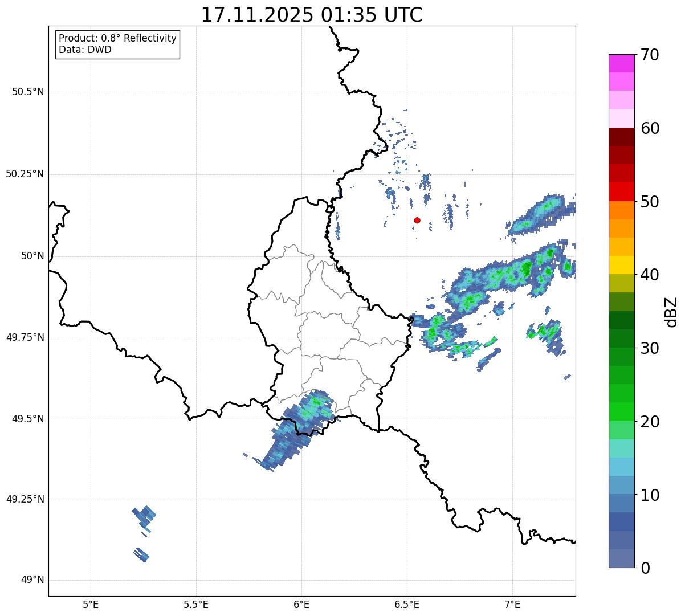Click the '49°N' latitude label
The image size is (685, 616).
coord(32,580)
